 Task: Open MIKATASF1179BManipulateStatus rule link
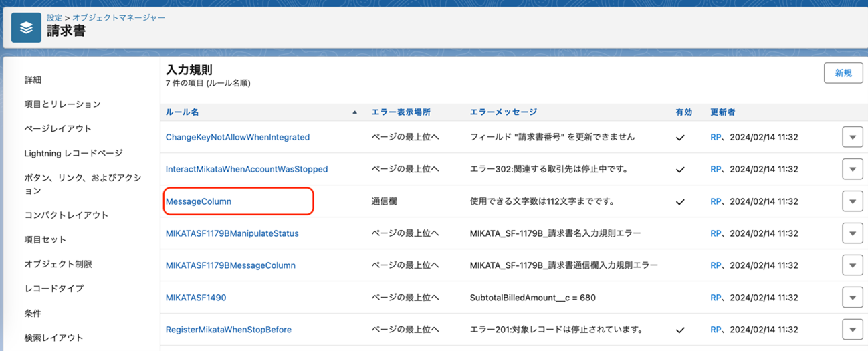click(x=232, y=233)
